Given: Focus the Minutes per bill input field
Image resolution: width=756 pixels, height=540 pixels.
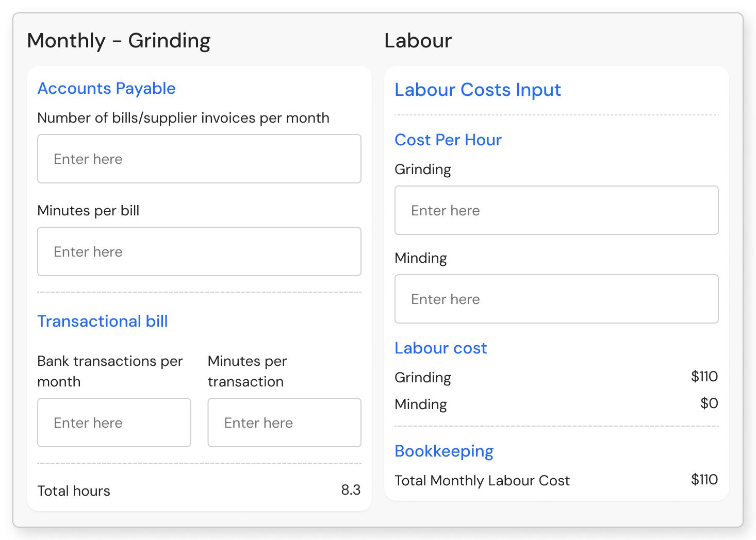Looking at the screenshot, I should [199, 251].
